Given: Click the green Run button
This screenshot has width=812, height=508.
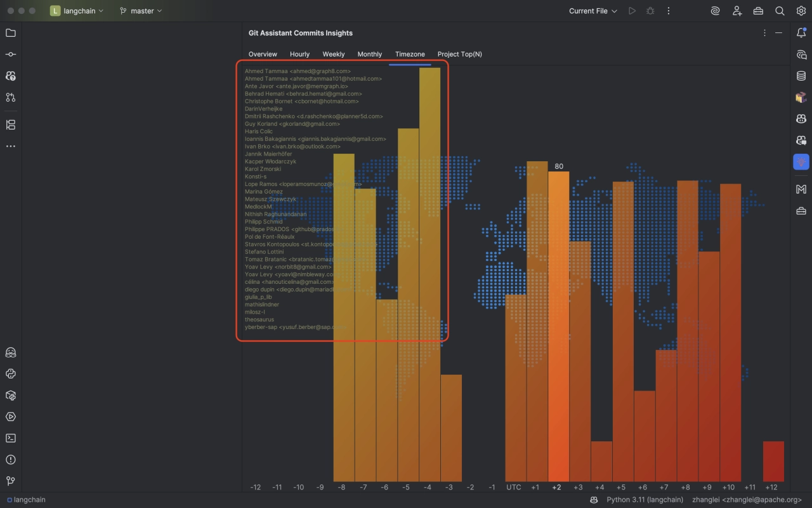Looking at the screenshot, I should point(632,11).
